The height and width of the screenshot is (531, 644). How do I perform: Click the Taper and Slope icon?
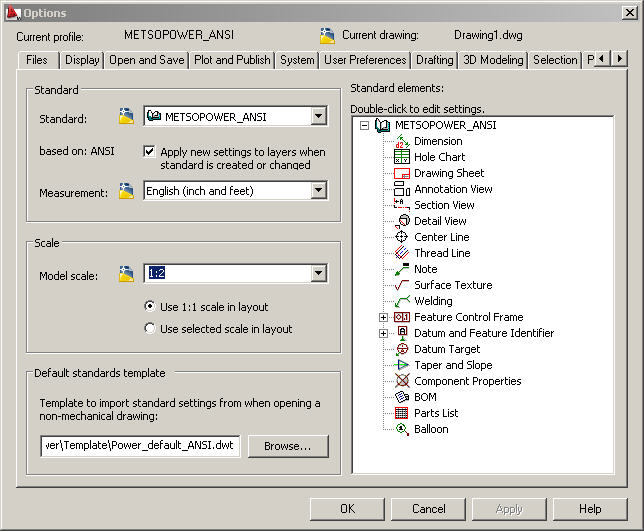pyautogui.click(x=402, y=365)
